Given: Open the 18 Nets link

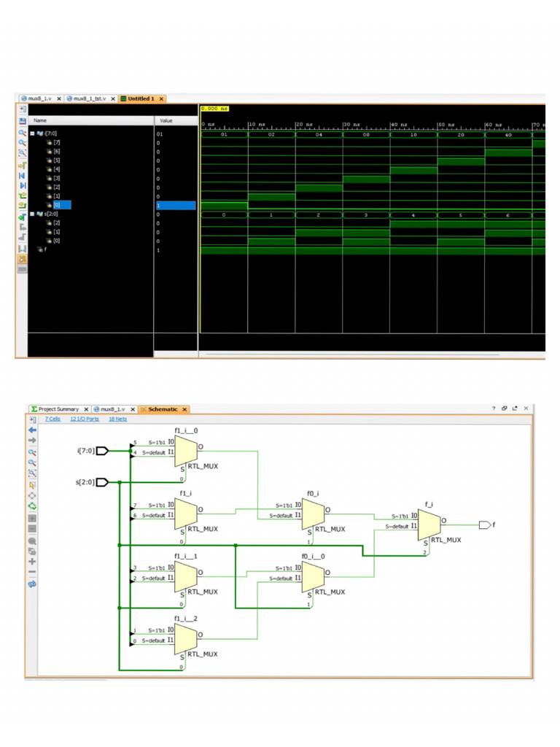Looking at the screenshot, I should click(118, 419).
